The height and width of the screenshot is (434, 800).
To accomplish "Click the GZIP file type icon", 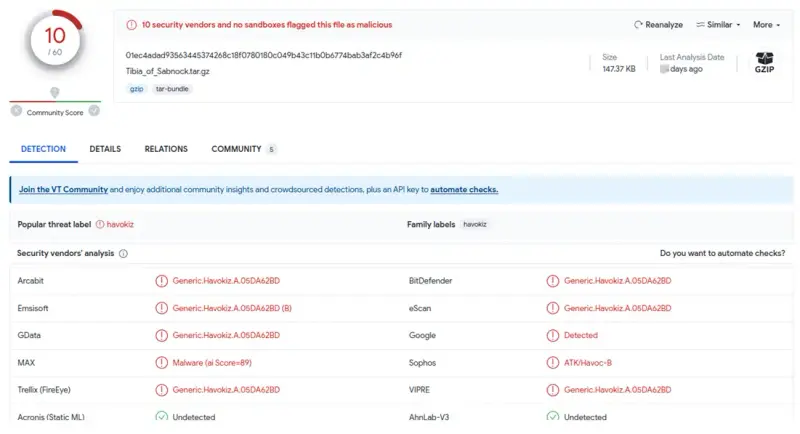I will pyautogui.click(x=764, y=63).
